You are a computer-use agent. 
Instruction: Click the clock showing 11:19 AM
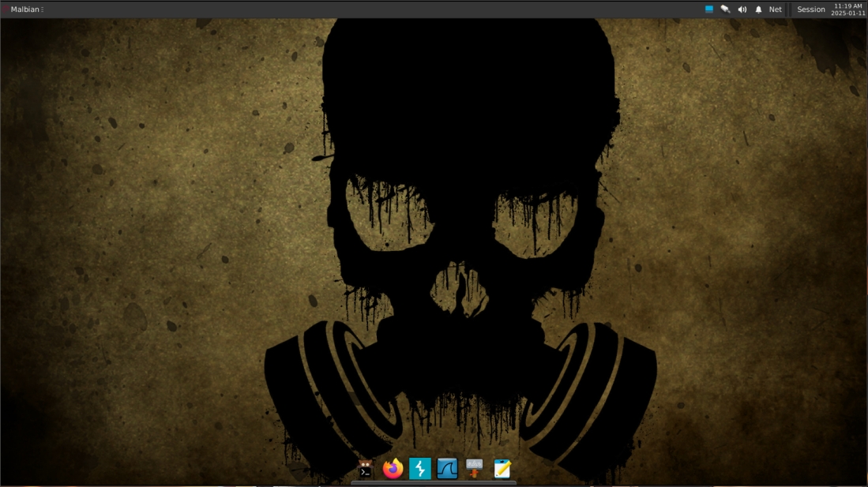point(847,9)
